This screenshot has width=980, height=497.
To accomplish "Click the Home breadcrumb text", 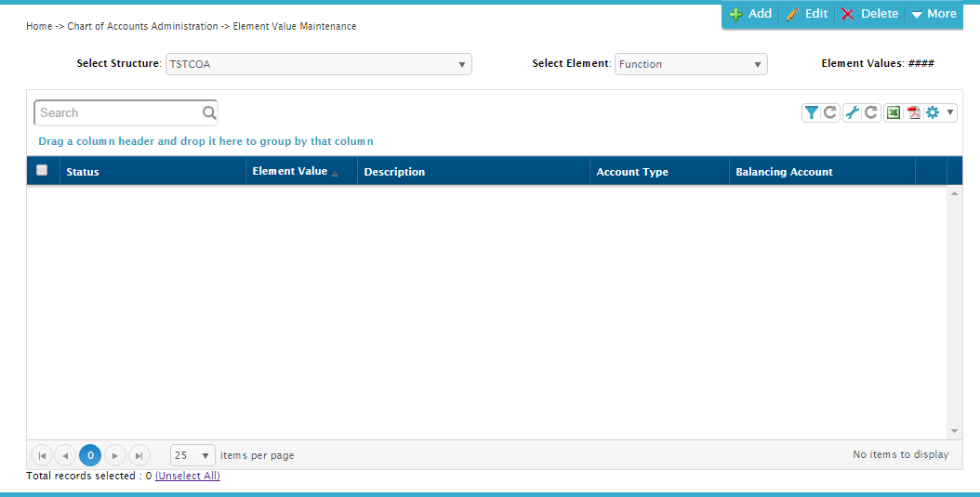I will tap(39, 26).
